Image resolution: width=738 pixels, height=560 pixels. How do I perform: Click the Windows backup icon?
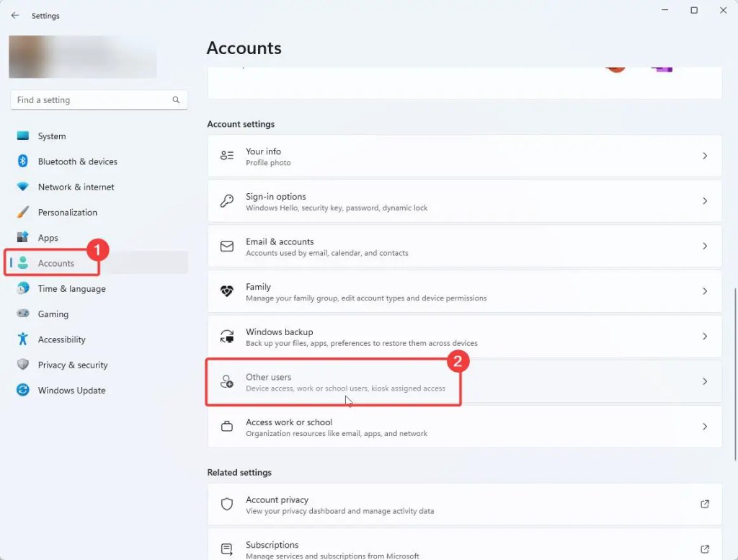click(227, 337)
